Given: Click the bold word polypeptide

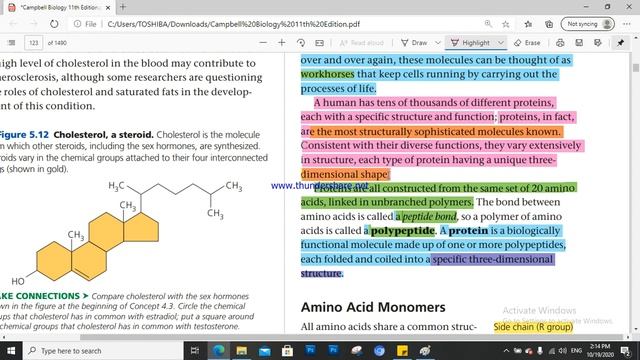Looking at the screenshot, I should [402, 231].
